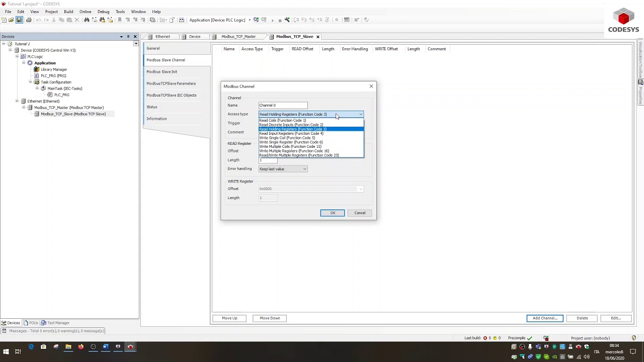Select PLC_PRG (PRG) in device tree
The height and width of the screenshot is (362, 644).
click(53, 76)
